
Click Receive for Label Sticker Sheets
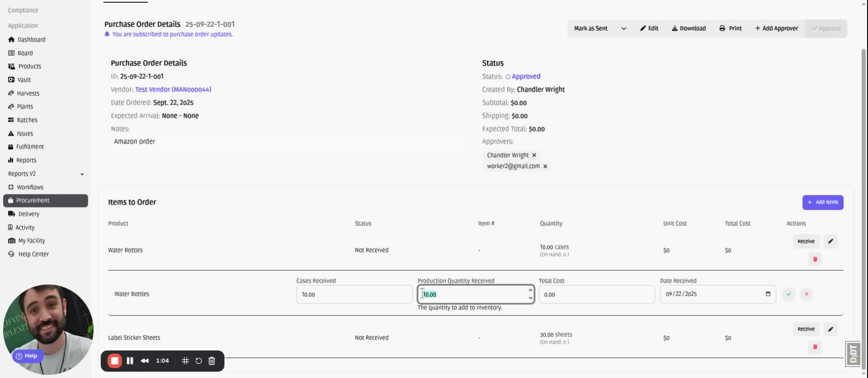(x=806, y=329)
